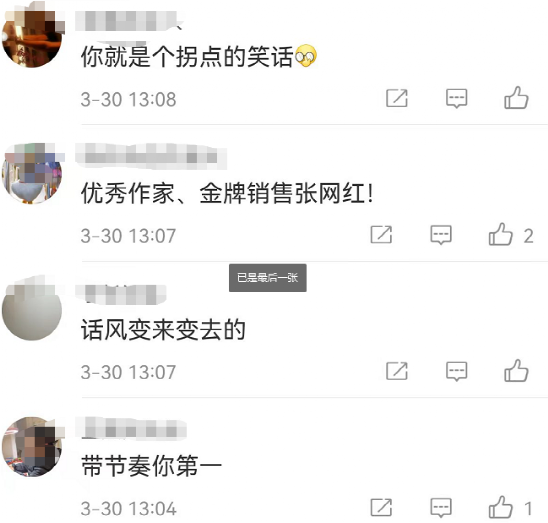Share the comment '你就是个拐点的笑话'
This screenshot has height=523, width=548.
coord(397,98)
